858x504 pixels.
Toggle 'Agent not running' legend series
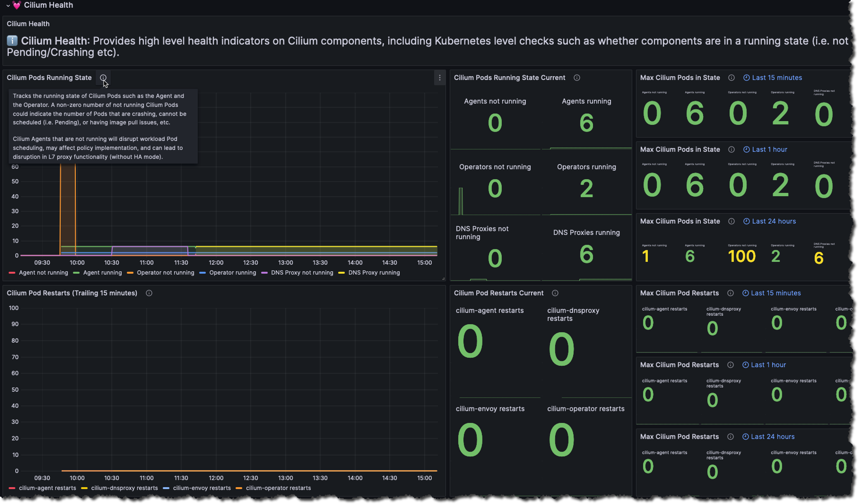43,273
